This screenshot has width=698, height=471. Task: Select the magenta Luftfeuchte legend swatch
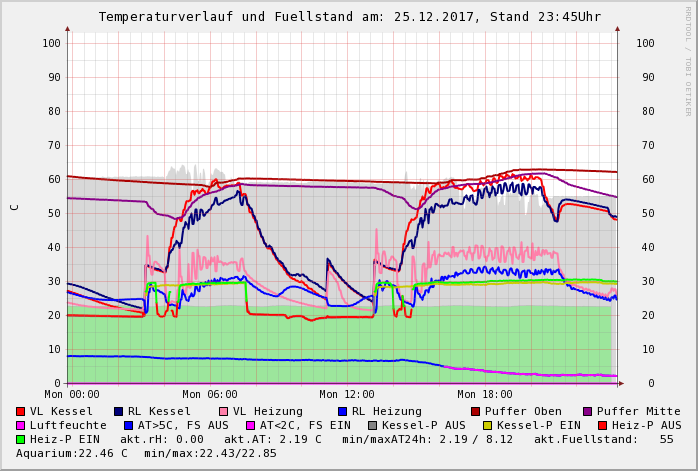click(21, 425)
